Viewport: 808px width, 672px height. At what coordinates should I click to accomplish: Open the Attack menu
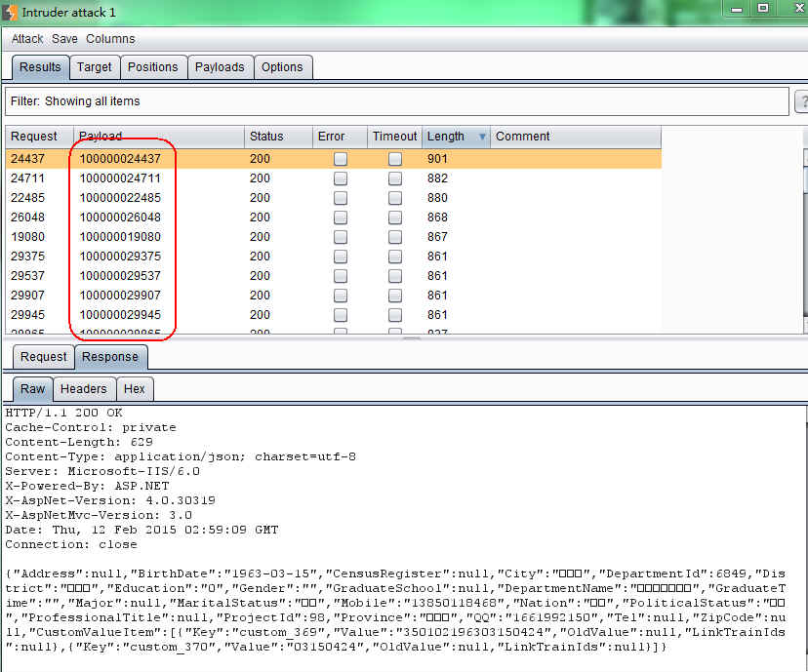27,39
